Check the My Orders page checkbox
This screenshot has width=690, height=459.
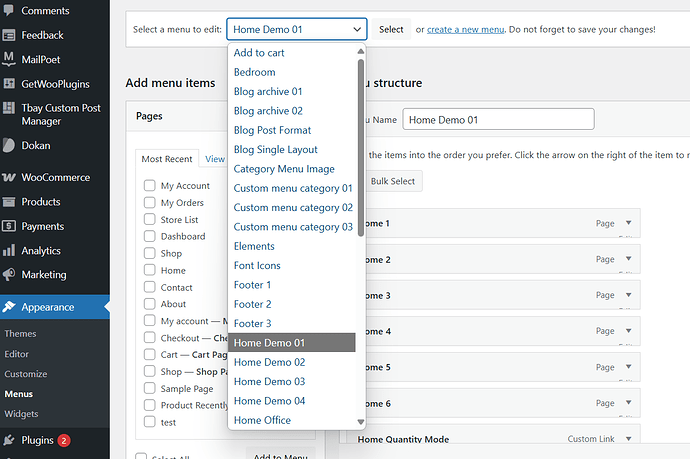point(150,202)
